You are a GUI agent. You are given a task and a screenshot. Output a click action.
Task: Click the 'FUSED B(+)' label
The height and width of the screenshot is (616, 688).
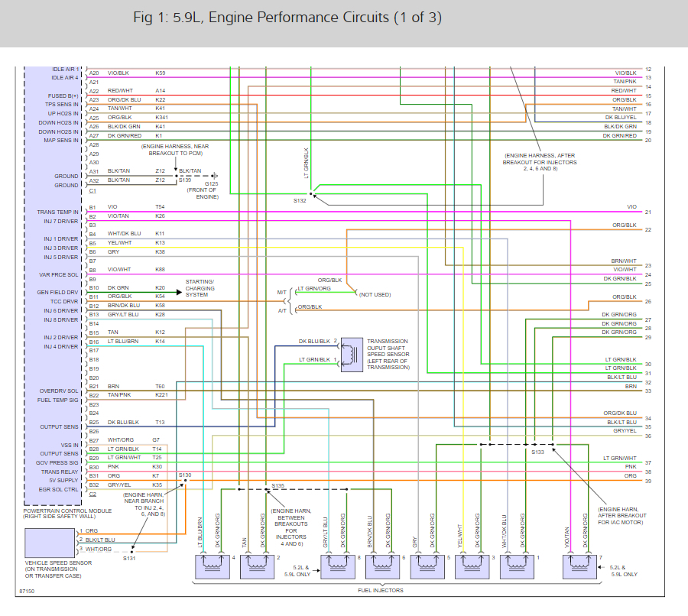tap(63, 96)
